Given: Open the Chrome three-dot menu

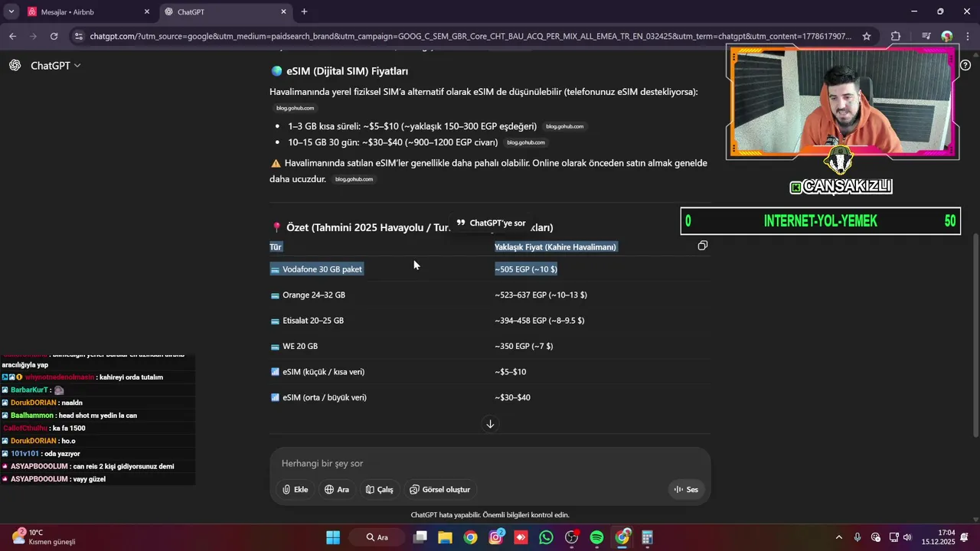Looking at the screenshot, I should 967,36.
